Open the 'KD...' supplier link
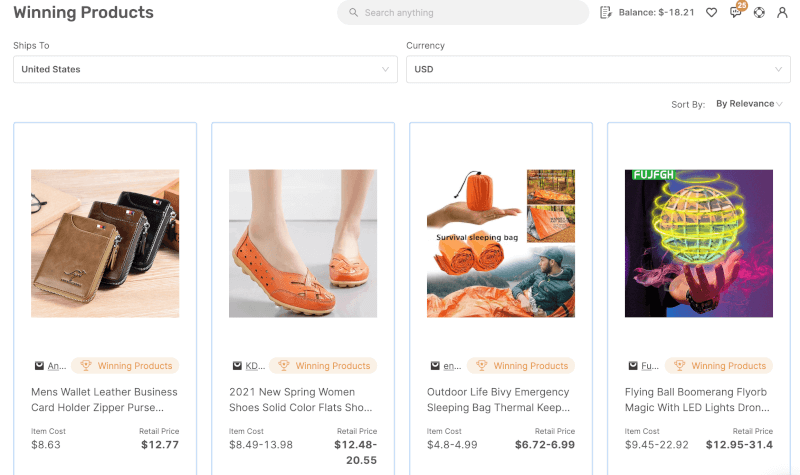 pos(255,366)
